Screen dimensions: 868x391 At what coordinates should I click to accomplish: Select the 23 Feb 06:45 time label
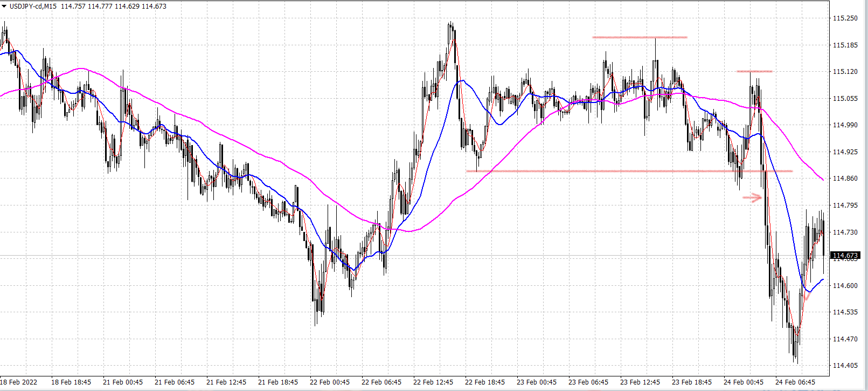click(x=588, y=382)
